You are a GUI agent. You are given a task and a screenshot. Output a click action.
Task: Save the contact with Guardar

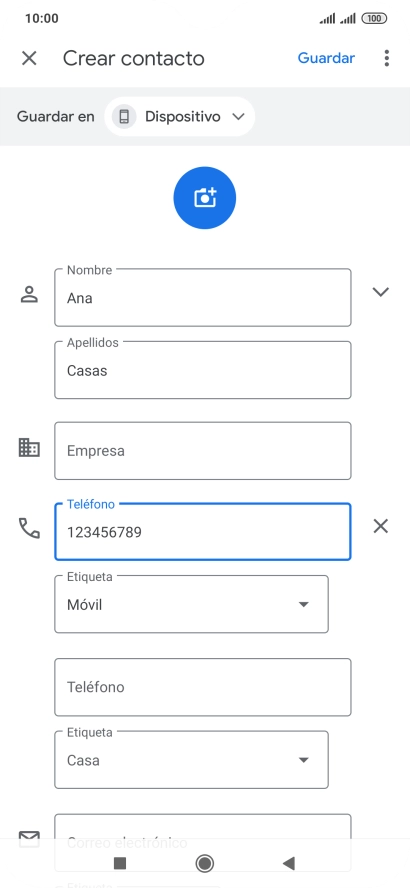[326, 58]
